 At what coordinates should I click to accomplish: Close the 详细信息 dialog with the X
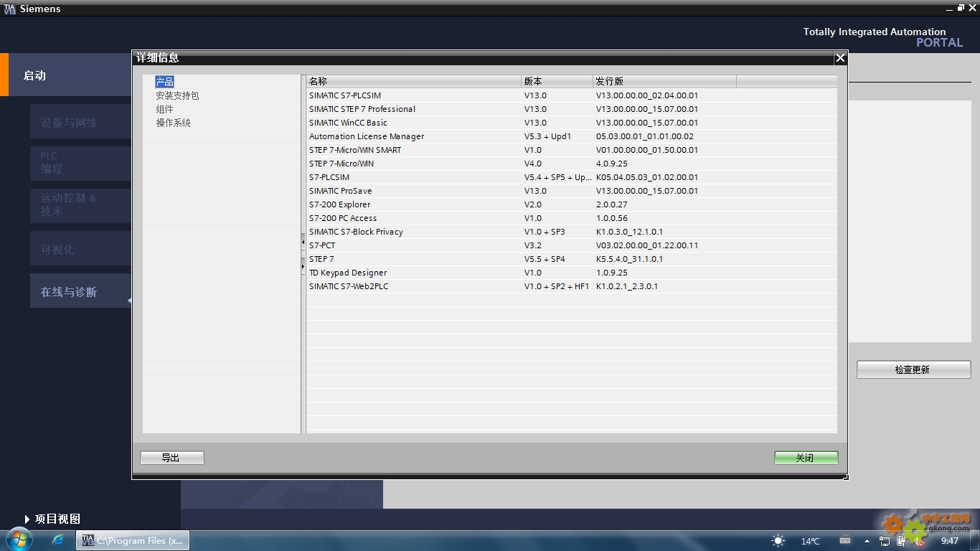(x=840, y=58)
